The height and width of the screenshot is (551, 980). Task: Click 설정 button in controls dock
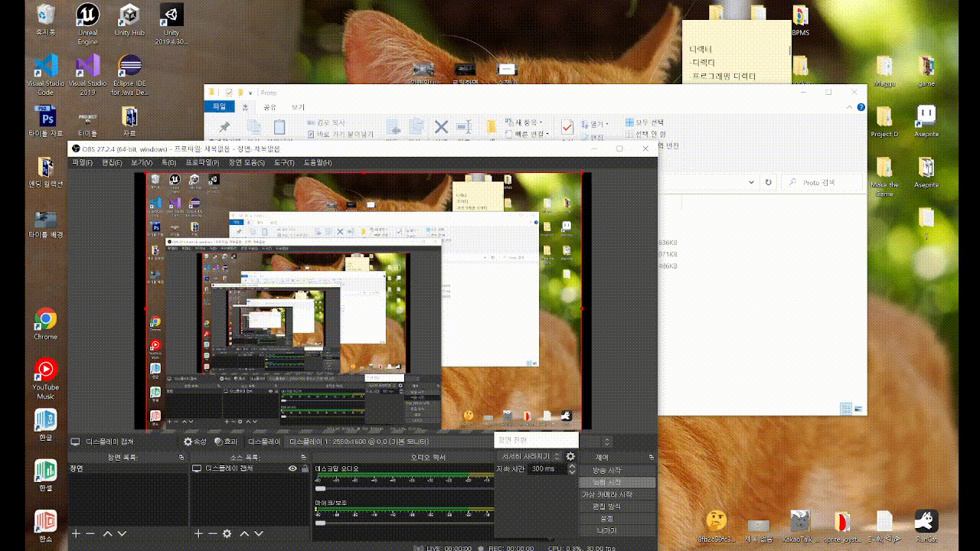click(x=617, y=518)
